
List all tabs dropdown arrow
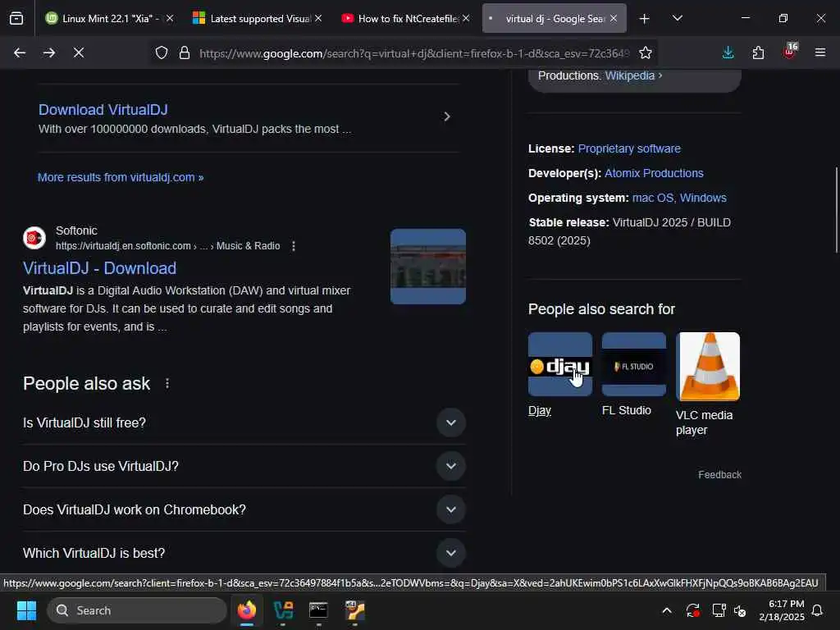[678, 18]
